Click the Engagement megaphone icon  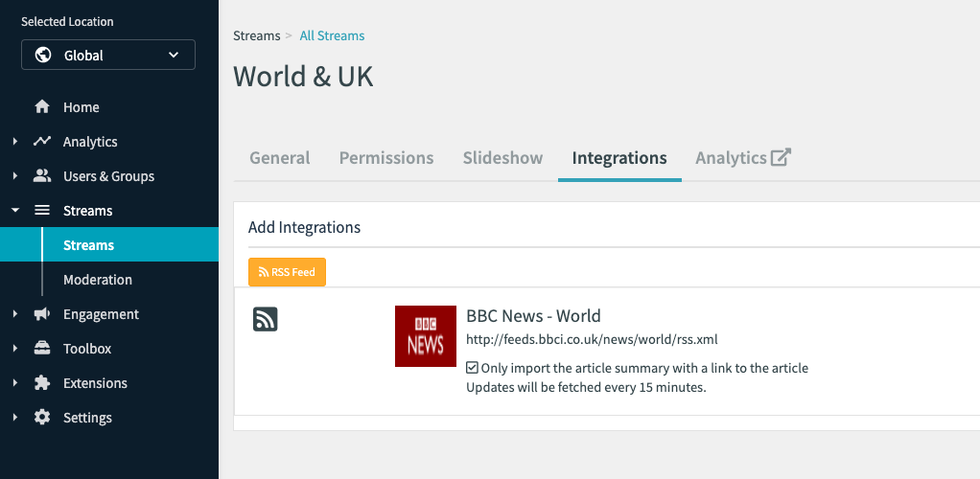point(42,314)
